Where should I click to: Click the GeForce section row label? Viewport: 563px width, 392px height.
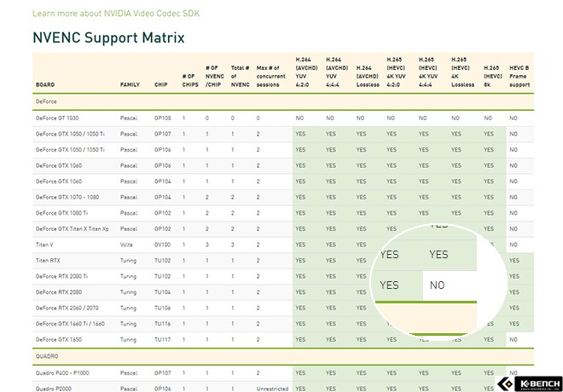(x=46, y=101)
